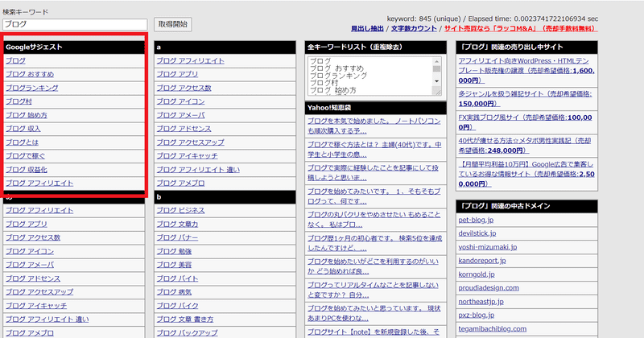Click the keyword list scrollbar down arrow

pyautogui.click(x=437, y=81)
